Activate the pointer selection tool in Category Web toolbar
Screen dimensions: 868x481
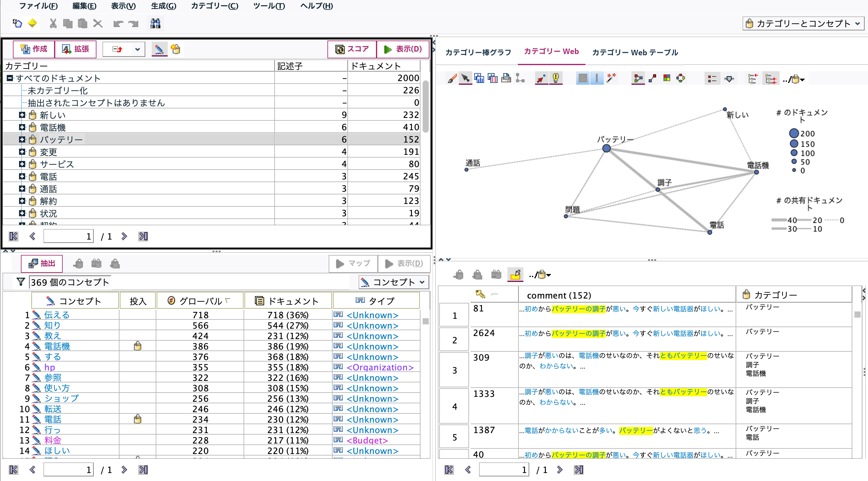465,78
